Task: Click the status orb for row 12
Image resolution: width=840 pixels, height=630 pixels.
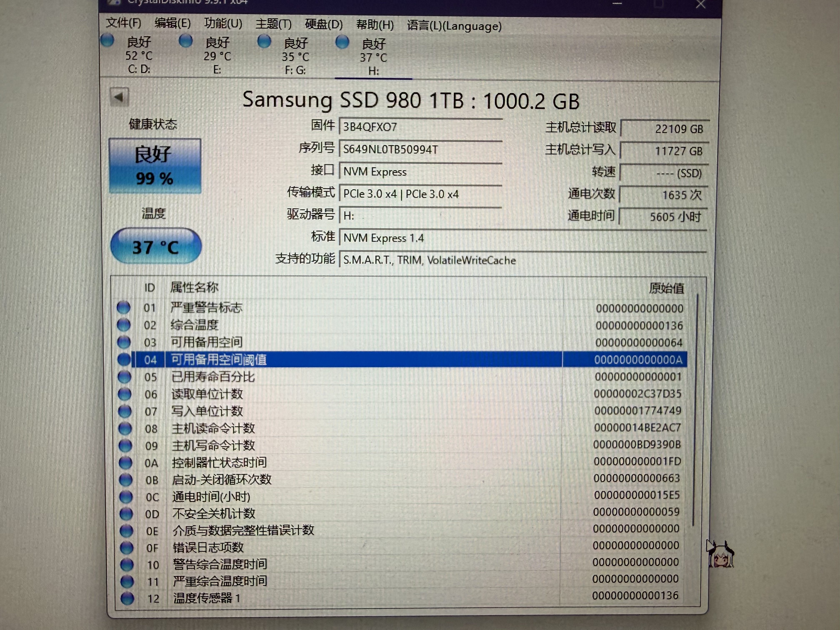Action: [x=127, y=598]
